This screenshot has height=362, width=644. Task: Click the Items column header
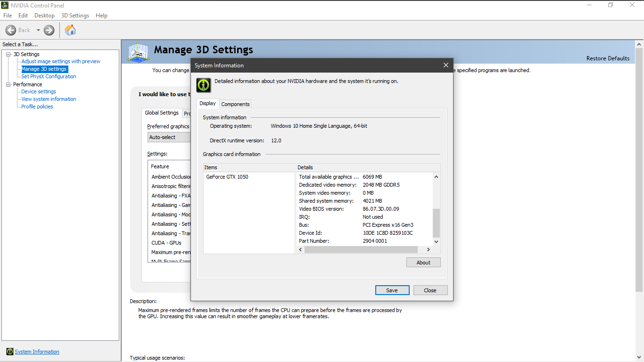(x=249, y=167)
